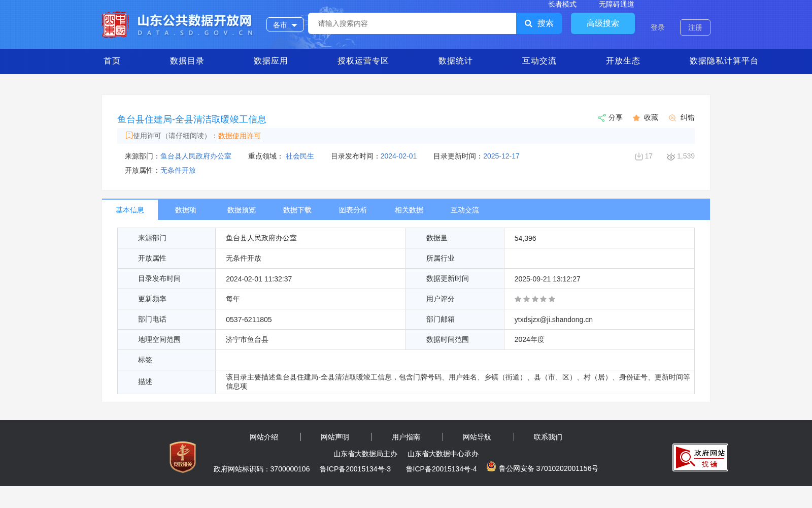This screenshot has width=812, height=508.
Task: Open footer 网站声明 link
Action: [335, 437]
